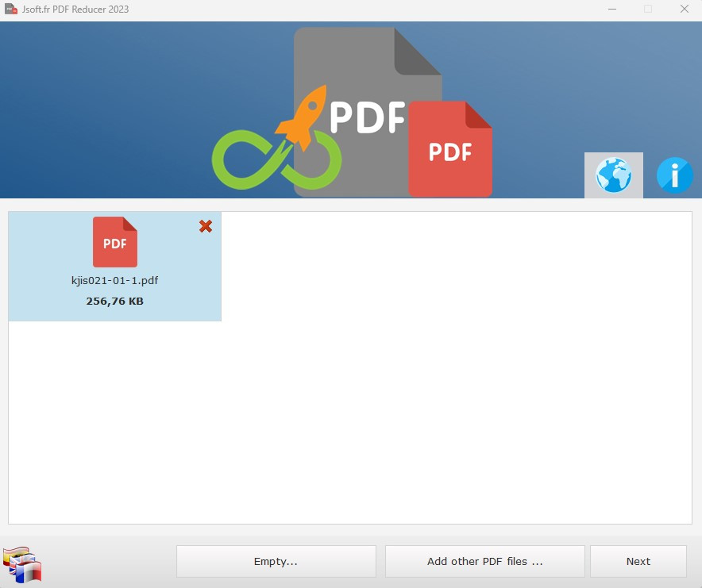Close the PDF Reducer window
Screen dimensions: 702x588
pos(684,9)
